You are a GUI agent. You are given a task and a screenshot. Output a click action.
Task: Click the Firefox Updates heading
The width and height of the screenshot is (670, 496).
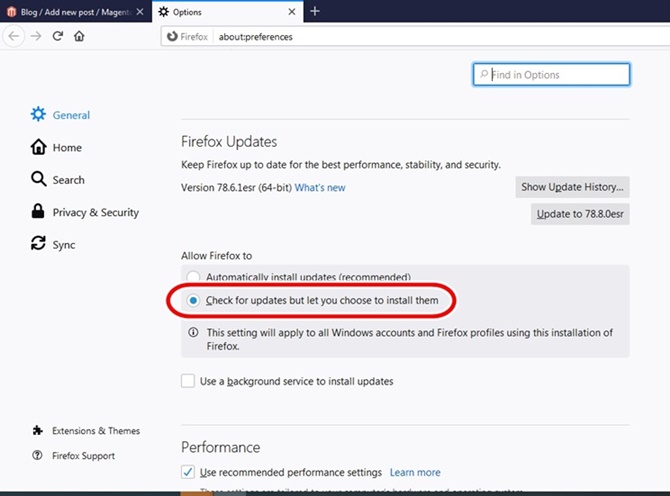coord(229,141)
